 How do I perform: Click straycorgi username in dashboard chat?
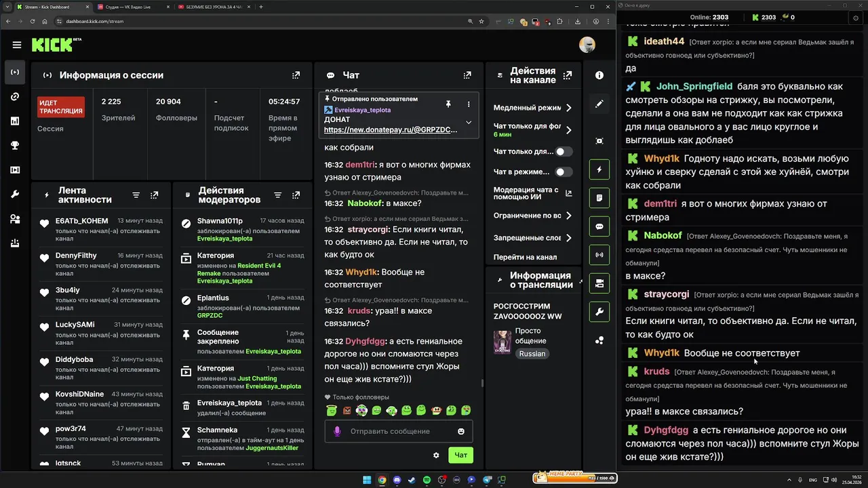369,230
